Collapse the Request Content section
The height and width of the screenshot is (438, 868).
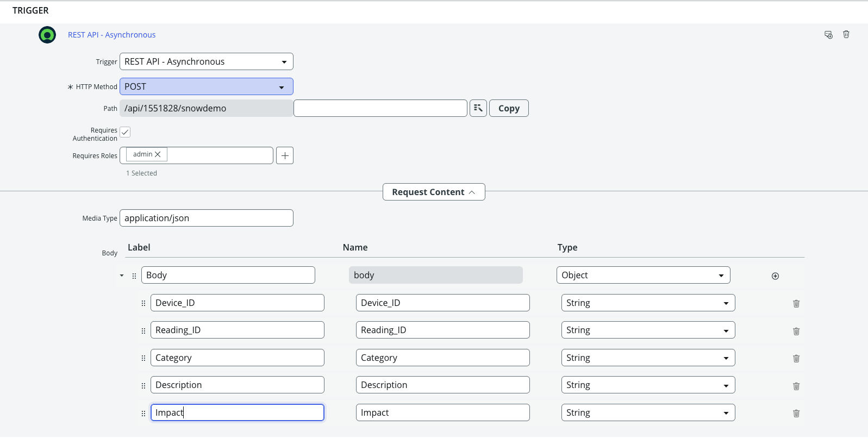pos(434,192)
